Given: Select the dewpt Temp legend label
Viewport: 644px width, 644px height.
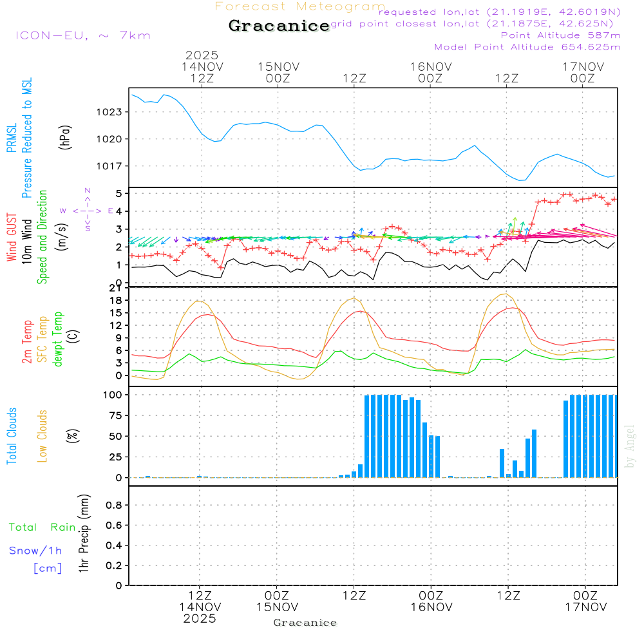Looking at the screenshot, I should click(x=57, y=339).
